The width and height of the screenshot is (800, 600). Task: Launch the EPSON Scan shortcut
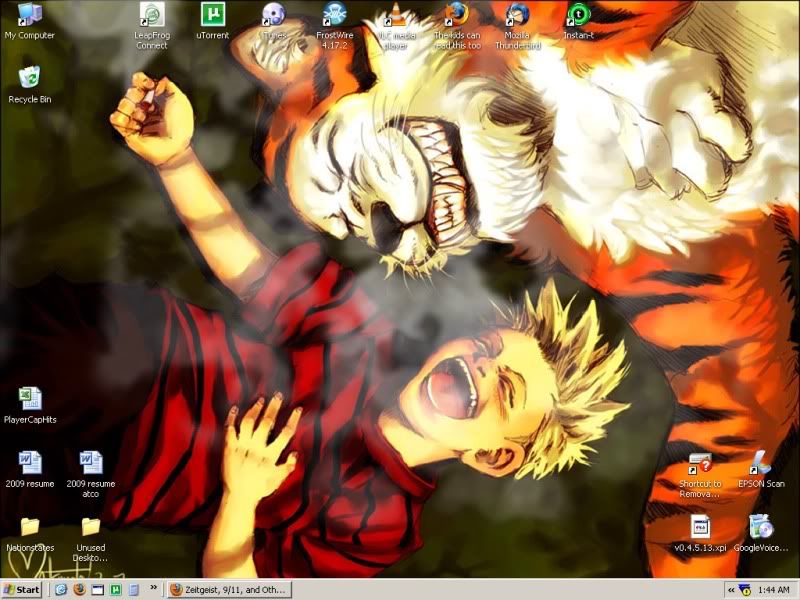pyautogui.click(x=761, y=469)
